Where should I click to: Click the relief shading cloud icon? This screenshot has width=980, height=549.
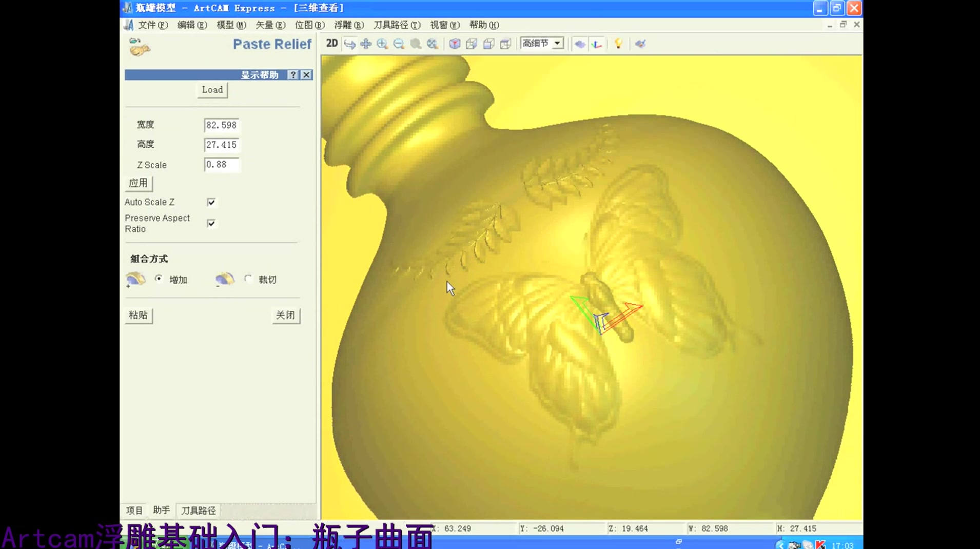click(x=579, y=45)
